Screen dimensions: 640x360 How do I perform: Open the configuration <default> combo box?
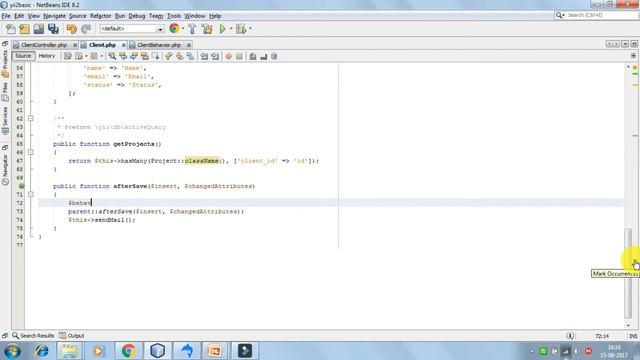tap(132, 29)
